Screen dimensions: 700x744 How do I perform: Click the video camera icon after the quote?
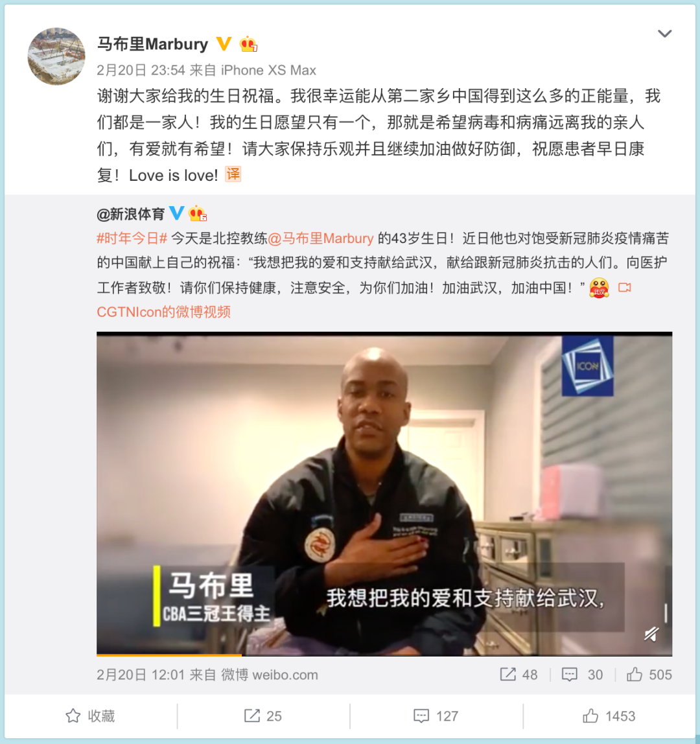coord(625,288)
